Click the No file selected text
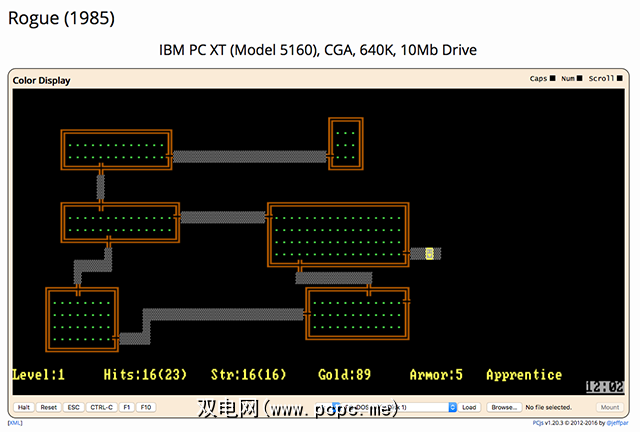This screenshot has width=640, height=432. 549,407
